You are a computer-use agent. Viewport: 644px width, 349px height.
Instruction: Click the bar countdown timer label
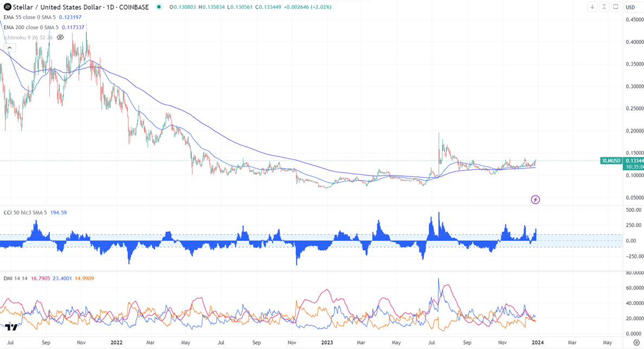coord(634,167)
